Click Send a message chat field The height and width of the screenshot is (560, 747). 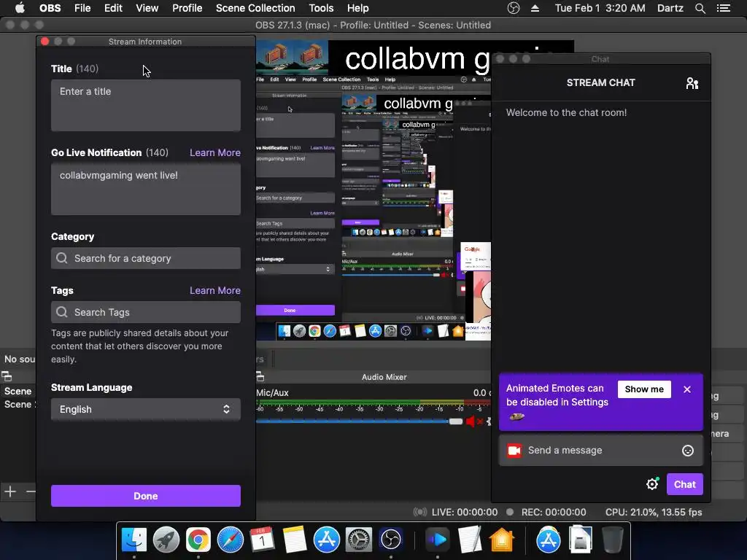[x=601, y=451]
